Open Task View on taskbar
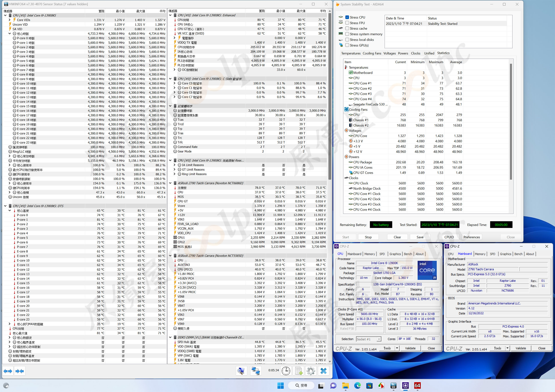555x392 pixels. (x=321, y=386)
